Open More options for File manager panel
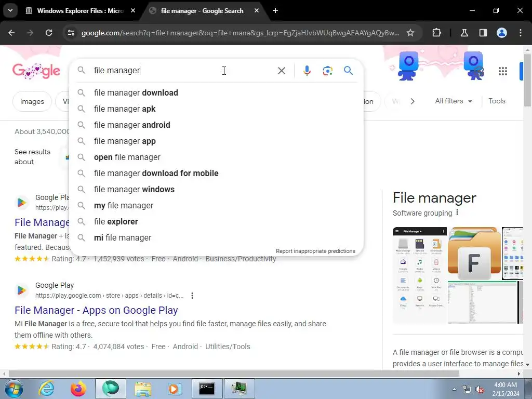 457,212
